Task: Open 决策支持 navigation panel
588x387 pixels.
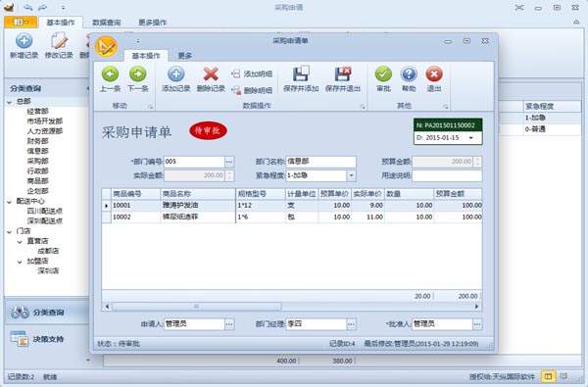Action: click(46, 339)
